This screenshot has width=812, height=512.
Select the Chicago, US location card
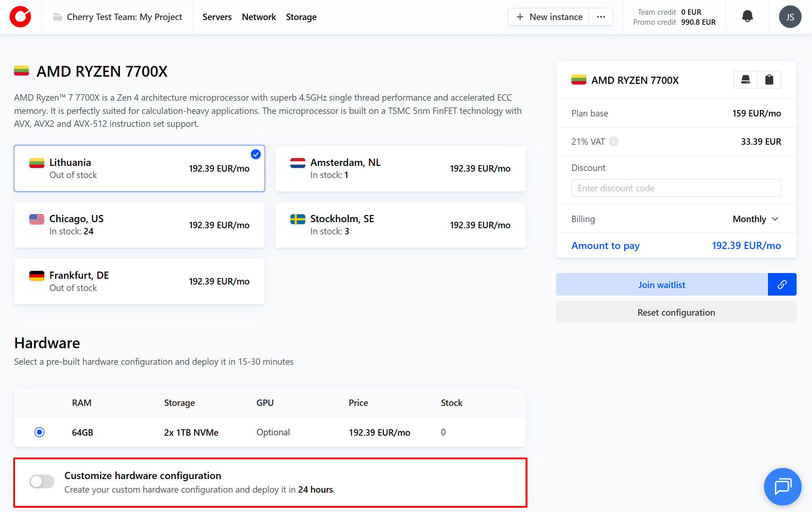[139, 225]
